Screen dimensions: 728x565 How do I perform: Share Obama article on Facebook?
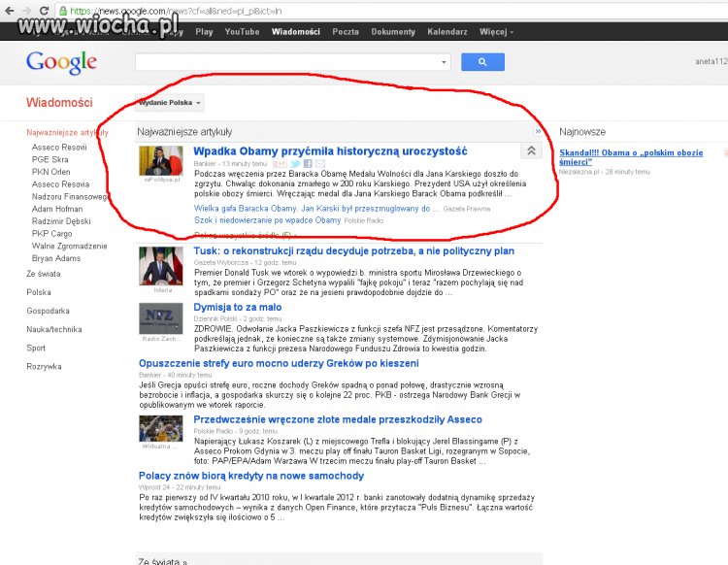click(x=308, y=163)
